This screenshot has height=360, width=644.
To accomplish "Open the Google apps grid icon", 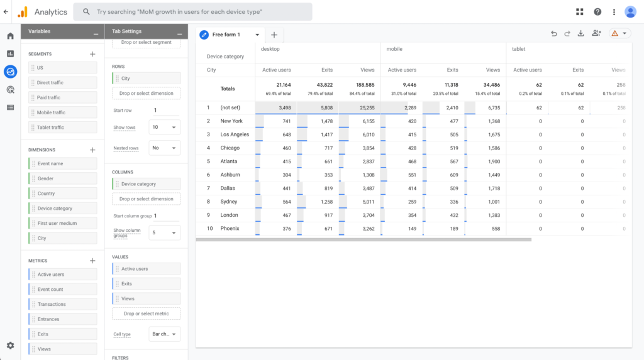I will pos(579,12).
